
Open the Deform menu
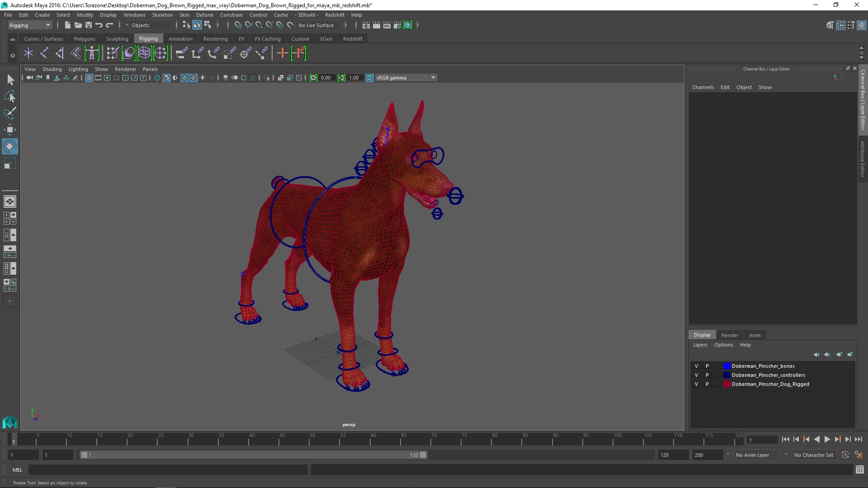pos(204,15)
